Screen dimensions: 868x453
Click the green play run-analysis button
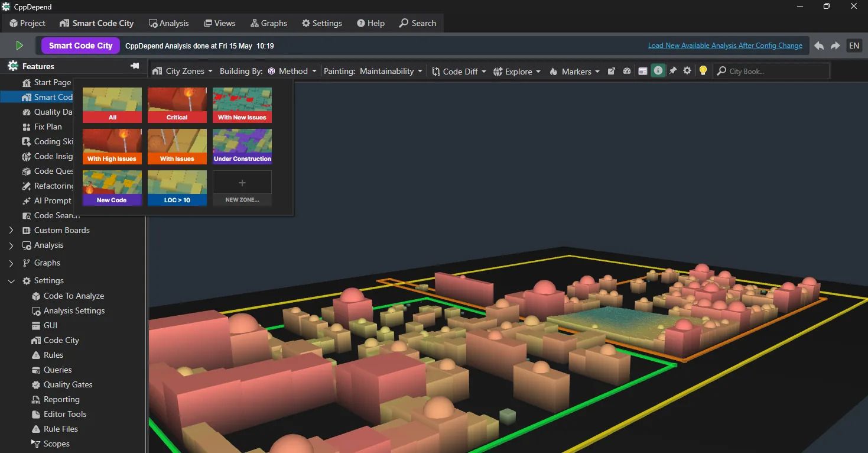19,46
